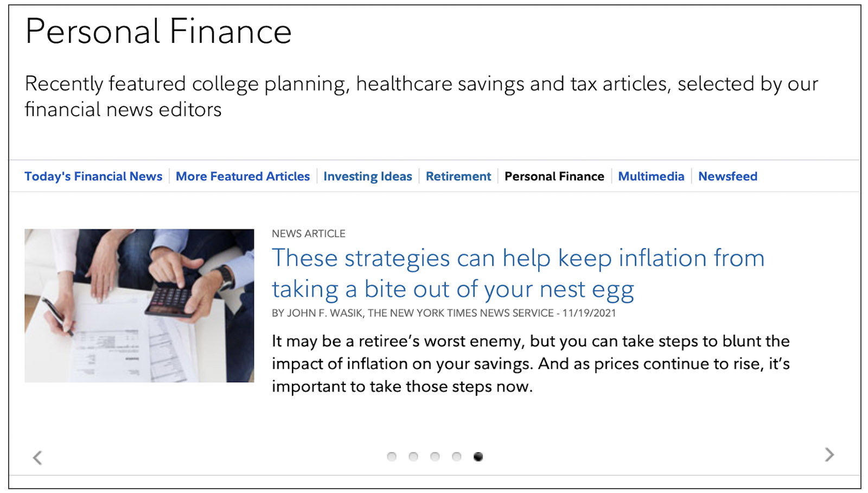868x493 pixels.
Task: Show the fourth carousel slide dot
Action: [x=457, y=457]
